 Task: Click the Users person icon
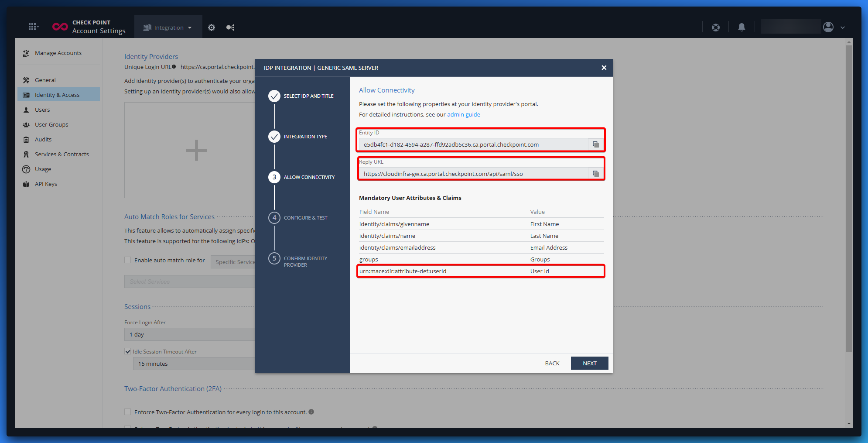[x=26, y=110]
